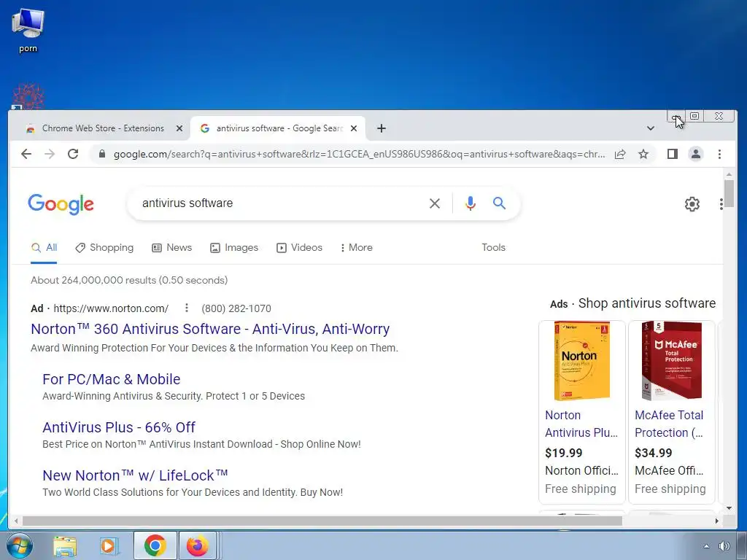This screenshot has height=560, width=747.
Task: Click the https://www.norton.com/ ad URL
Action: tap(111, 308)
